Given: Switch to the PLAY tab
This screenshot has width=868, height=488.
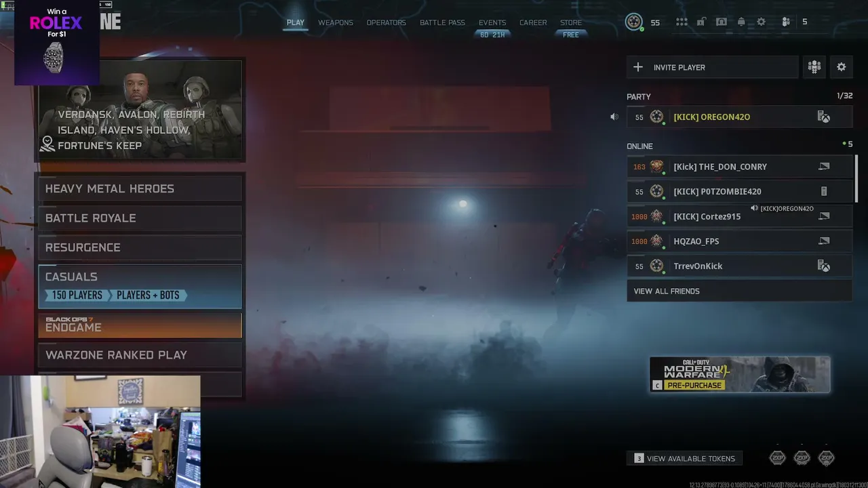Looking at the screenshot, I should click(296, 22).
